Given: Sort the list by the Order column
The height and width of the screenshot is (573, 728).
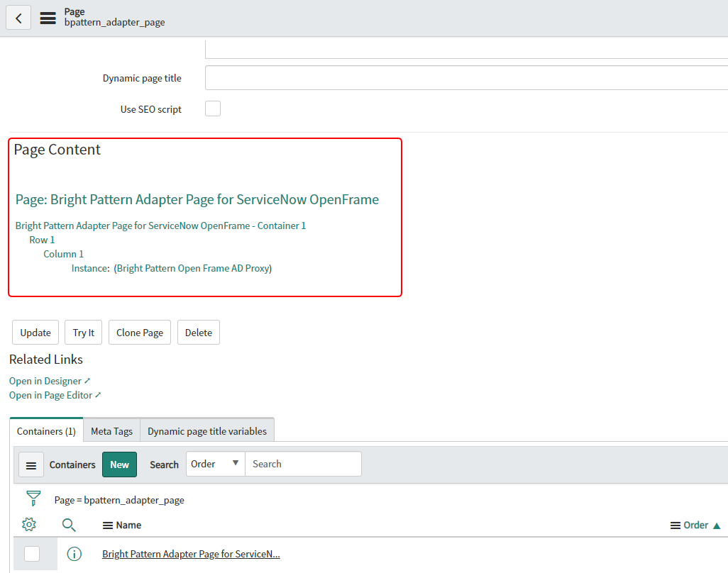Looking at the screenshot, I should point(695,525).
